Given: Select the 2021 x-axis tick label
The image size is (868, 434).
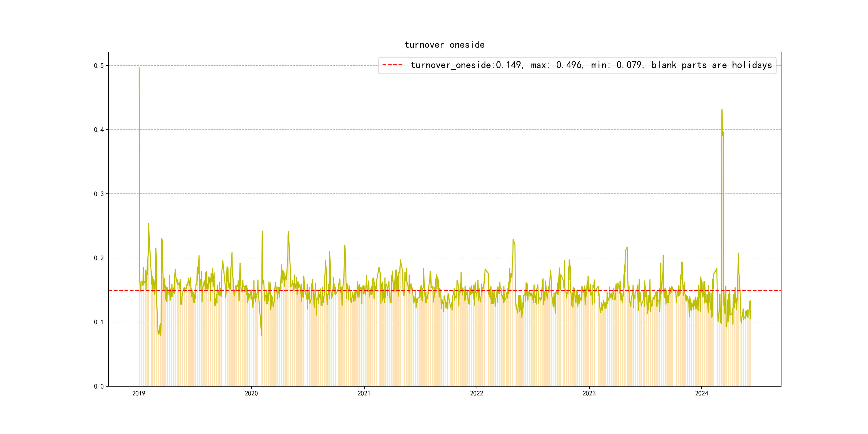Looking at the screenshot, I should (x=364, y=393).
